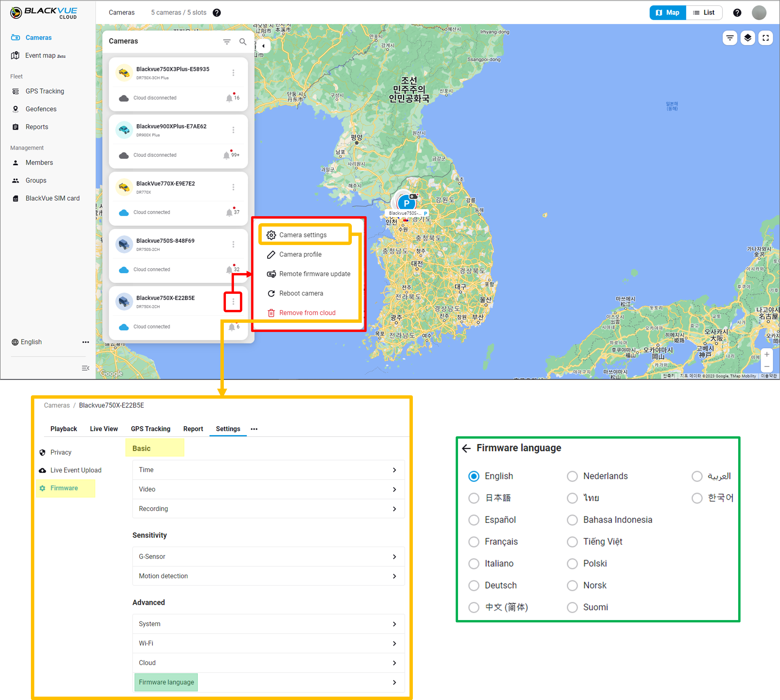The width and height of the screenshot is (780, 700).
Task: Open GPS Tracking in the sidebar
Action: 45,91
